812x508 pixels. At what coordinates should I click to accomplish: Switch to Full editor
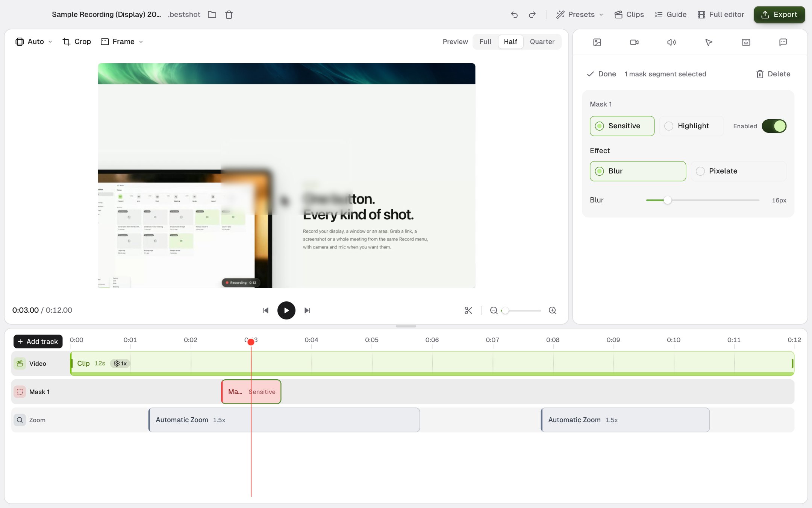[721, 15]
